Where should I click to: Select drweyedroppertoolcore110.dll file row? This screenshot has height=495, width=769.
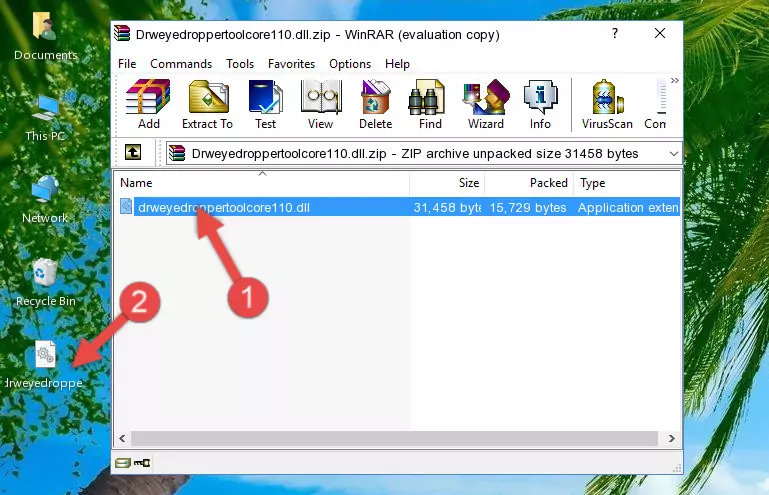[398, 208]
